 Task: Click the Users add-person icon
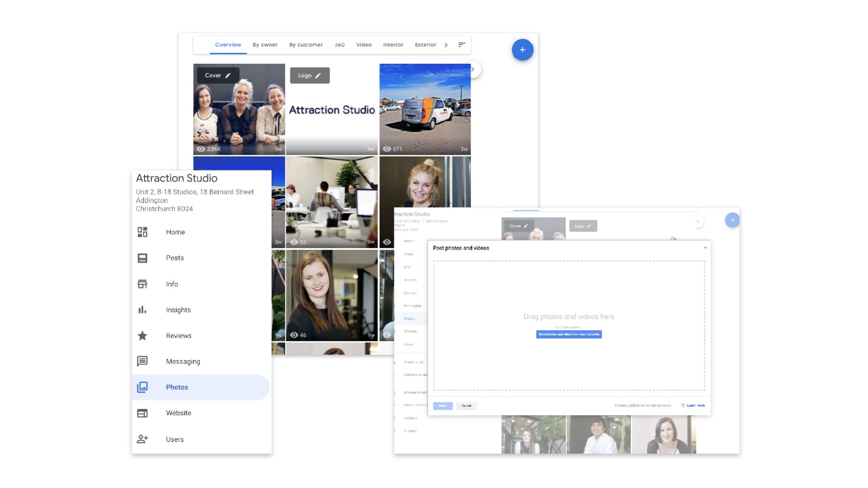pos(142,439)
